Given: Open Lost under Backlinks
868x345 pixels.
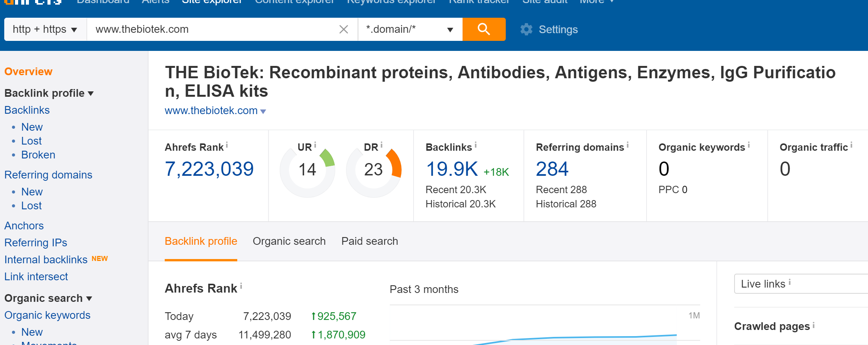Looking at the screenshot, I should pos(31,141).
